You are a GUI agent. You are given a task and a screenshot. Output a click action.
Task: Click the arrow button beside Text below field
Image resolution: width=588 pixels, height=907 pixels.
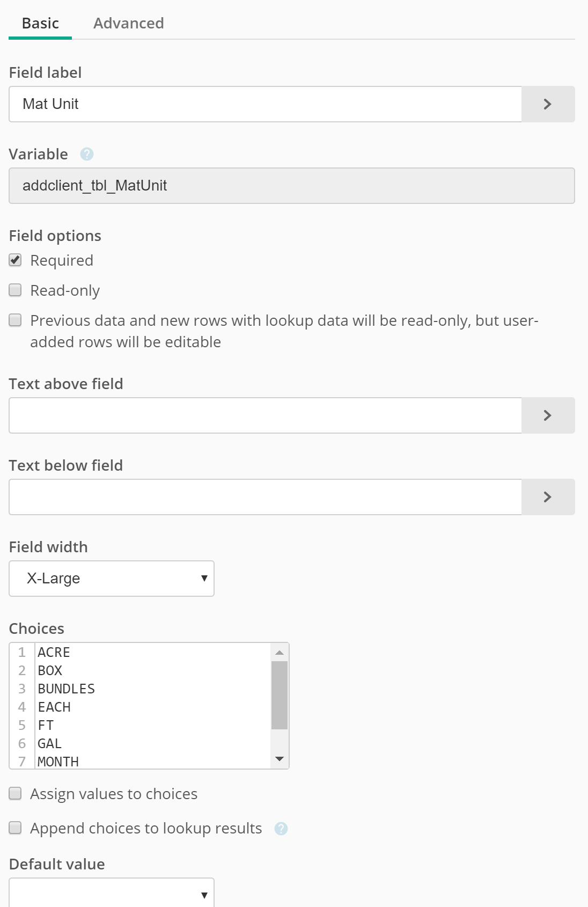[x=548, y=497]
